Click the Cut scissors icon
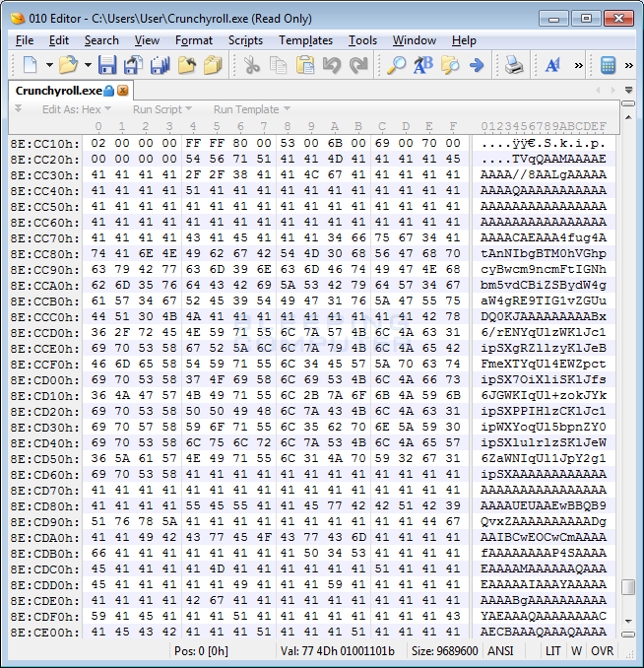The width and height of the screenshot is (644, 668). coord(252,65)
